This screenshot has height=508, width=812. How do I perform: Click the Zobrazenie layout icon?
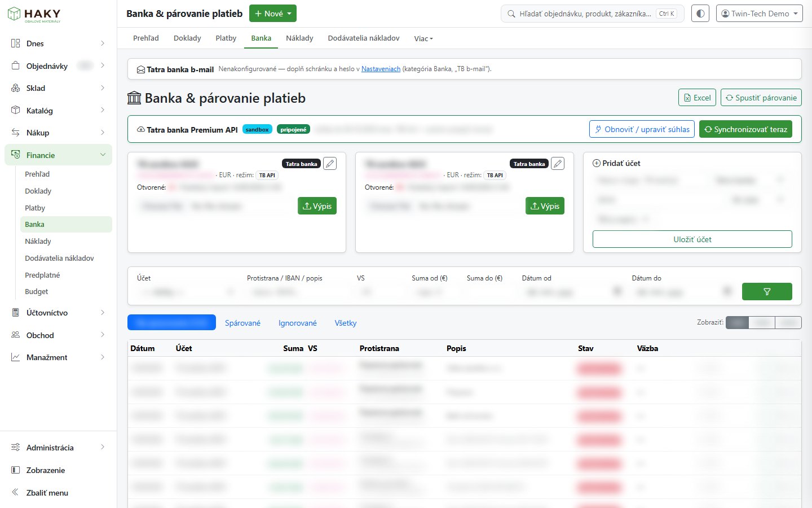point(16,470)
